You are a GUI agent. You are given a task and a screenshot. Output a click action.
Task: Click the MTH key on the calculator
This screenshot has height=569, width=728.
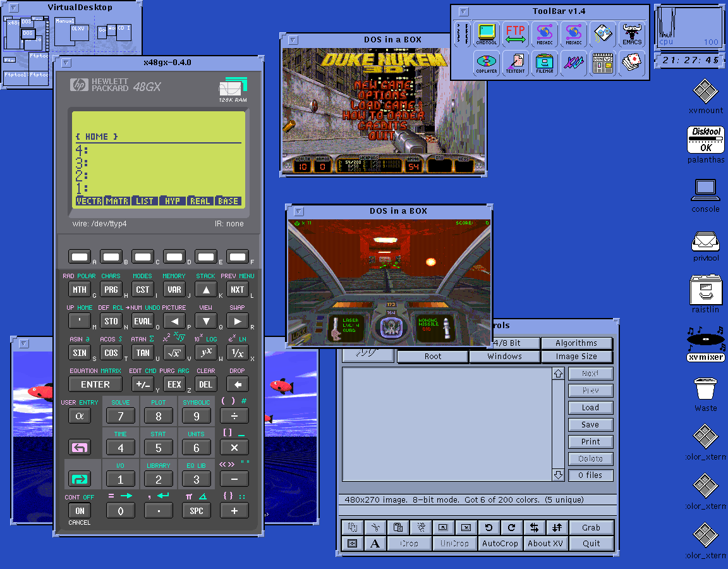80,290
